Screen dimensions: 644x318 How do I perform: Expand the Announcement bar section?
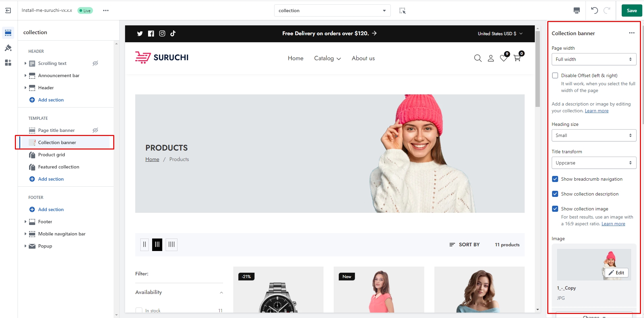point(25,75)
